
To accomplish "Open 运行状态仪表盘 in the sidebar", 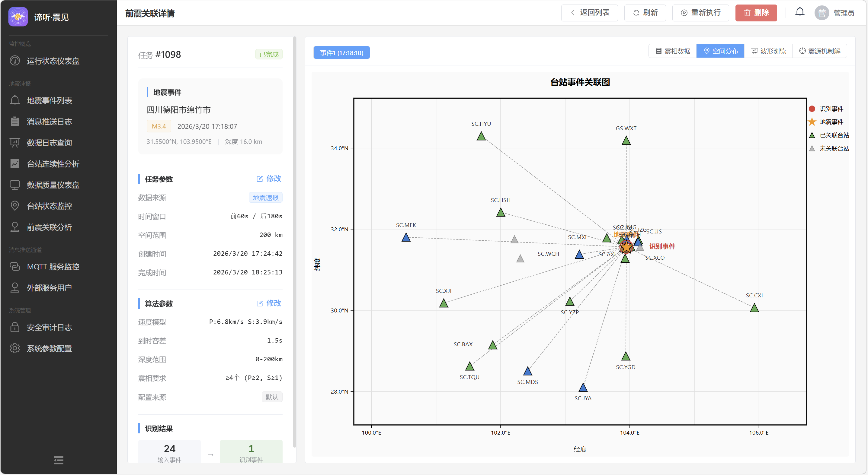I will tap(53, 61).
